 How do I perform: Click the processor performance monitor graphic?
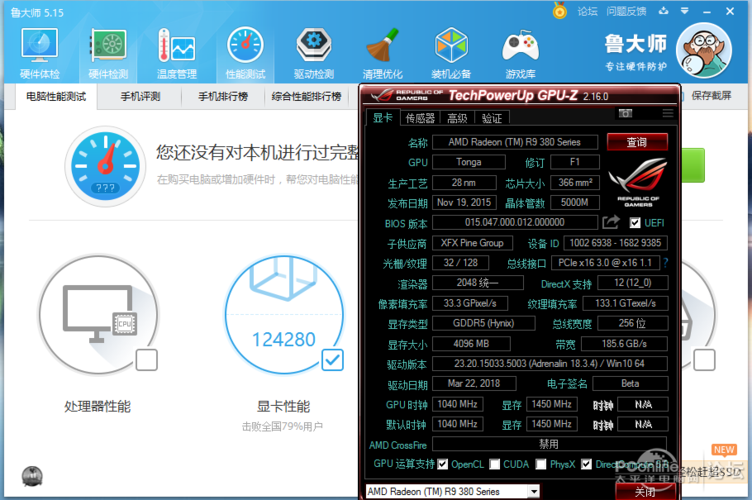click(x=99, y=315)
